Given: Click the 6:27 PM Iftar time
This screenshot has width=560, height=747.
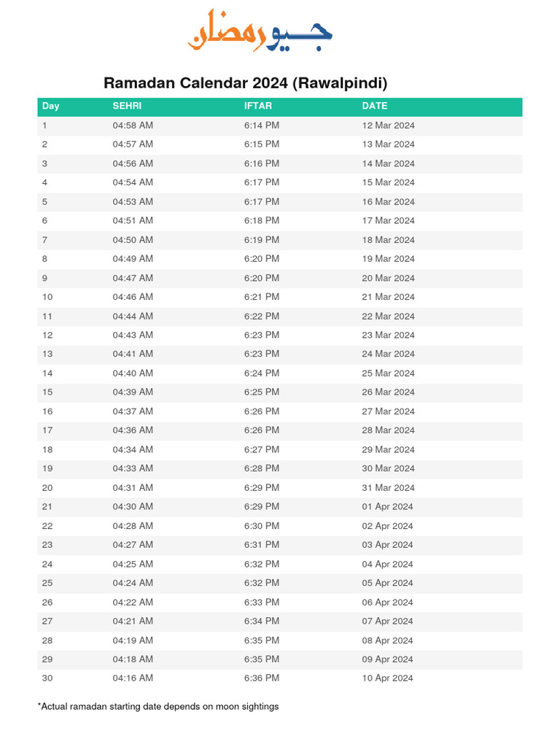Looking at the screenshot, I should point(262,449).
